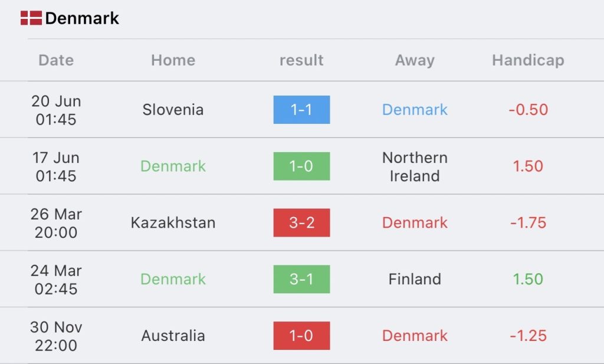Click the red 1-0 Australia result badge

pos(301,336)
